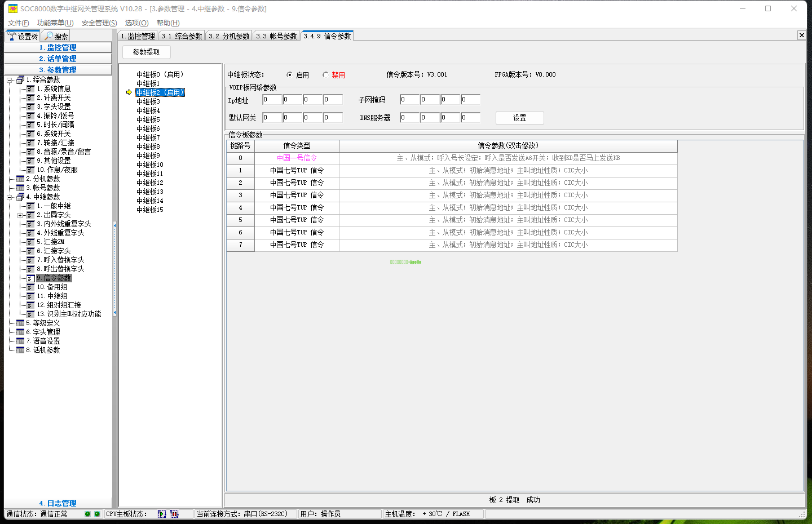The image size is (812, 524).
Task: Collapse the 4. 中继参数 tree node
Action: (x=10, y=197)
